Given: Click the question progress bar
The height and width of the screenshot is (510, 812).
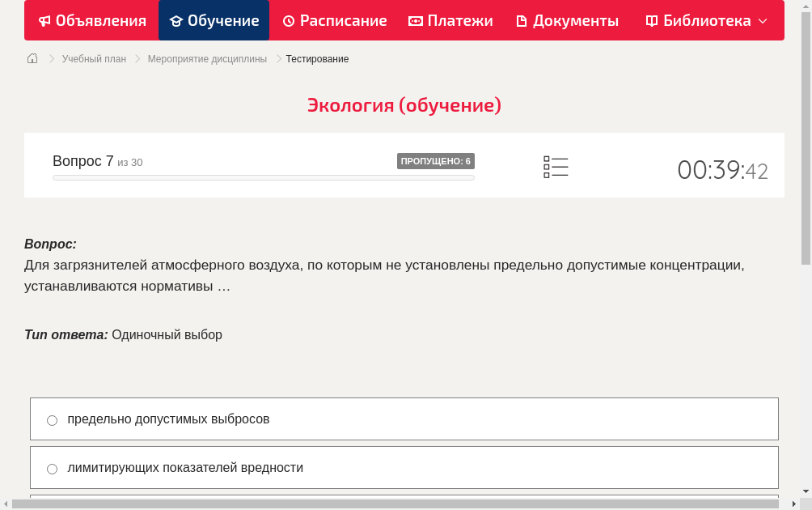Looking at the screenshot, I should pyautogui.click(x=263, y=177).
